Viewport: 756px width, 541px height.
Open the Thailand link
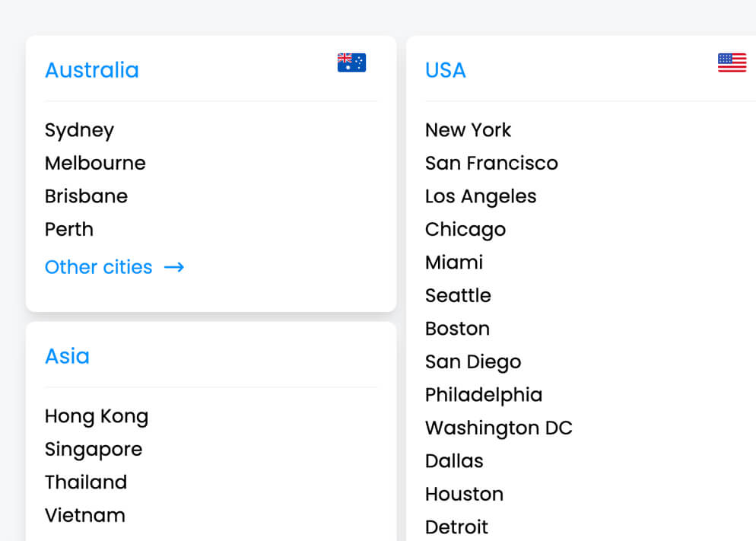click(x=86, y=482)
